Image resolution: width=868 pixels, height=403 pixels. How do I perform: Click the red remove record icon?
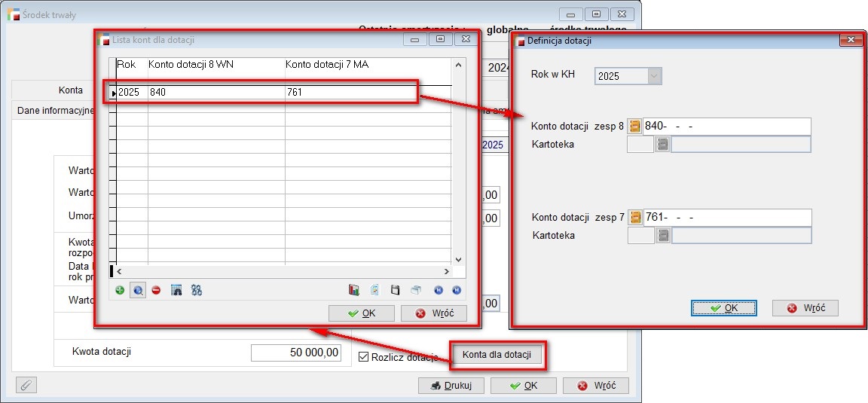click(156, 290)
